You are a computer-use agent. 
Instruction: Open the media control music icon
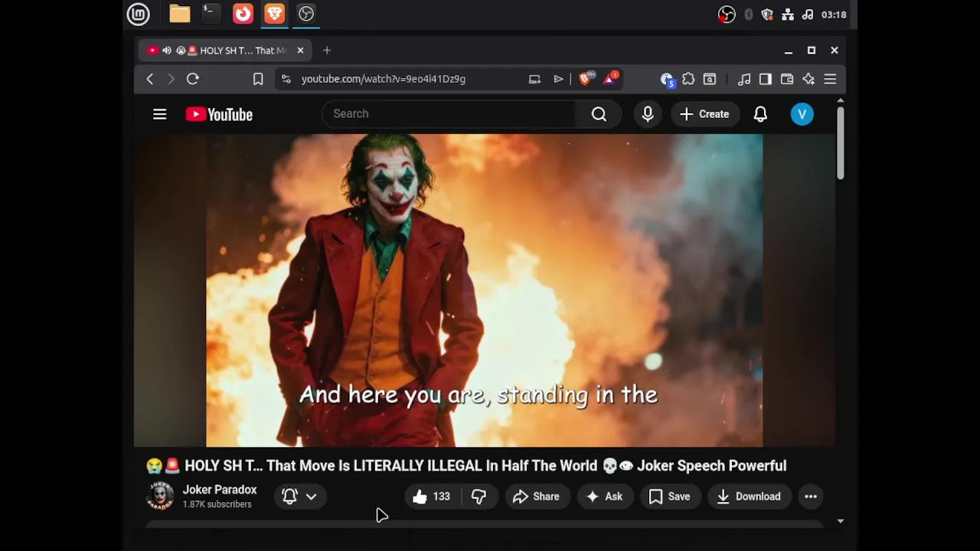coord(744,79)
